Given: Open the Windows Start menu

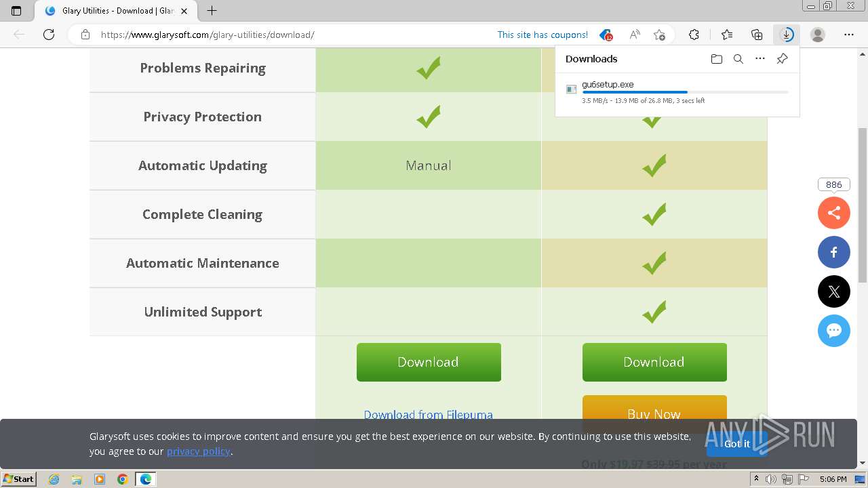Looking at the screenshot, I should 19,479.
